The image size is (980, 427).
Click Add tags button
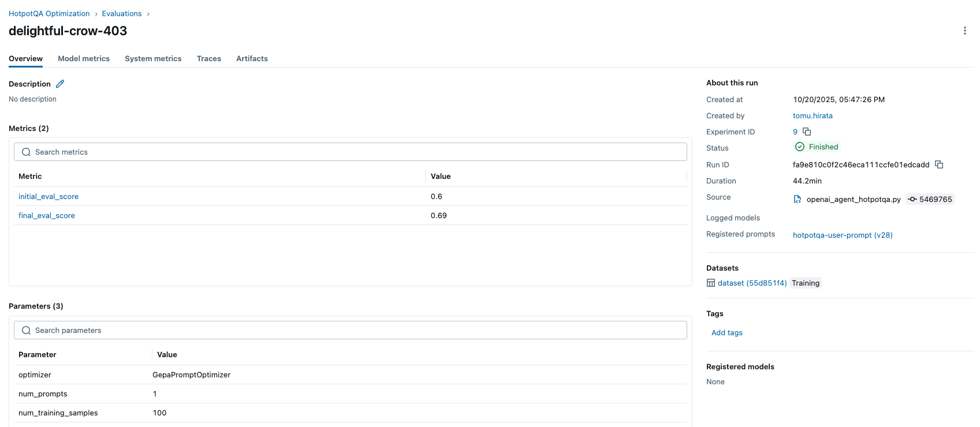727,332
